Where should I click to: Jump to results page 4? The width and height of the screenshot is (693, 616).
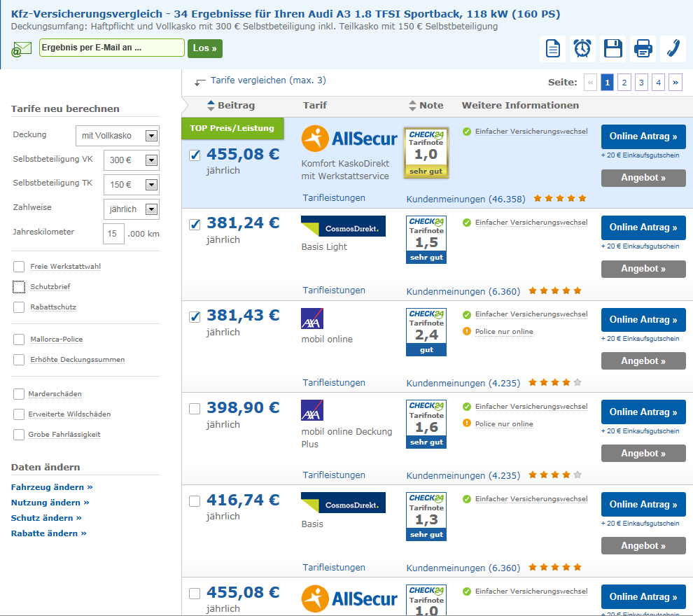tap(658, 82)
